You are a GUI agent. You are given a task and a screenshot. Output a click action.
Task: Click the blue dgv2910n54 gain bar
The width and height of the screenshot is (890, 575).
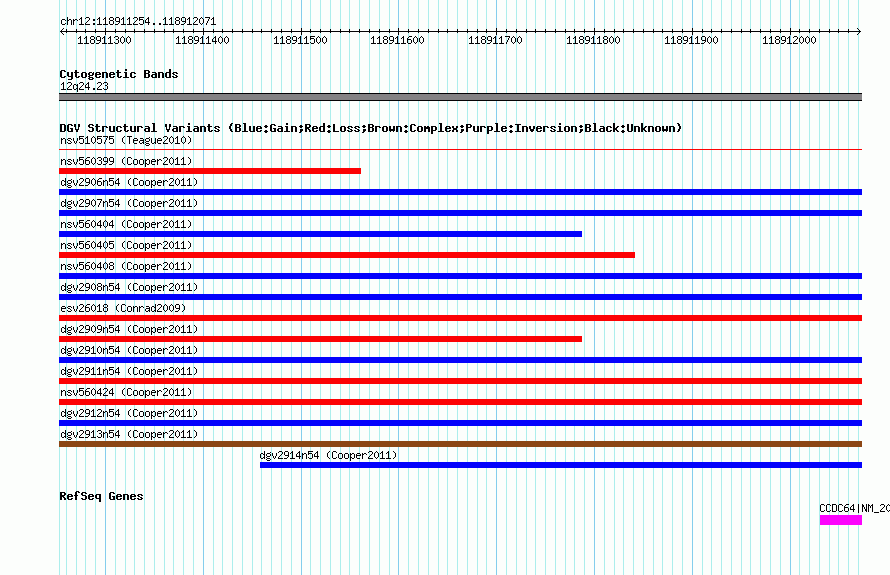(460, 360)
